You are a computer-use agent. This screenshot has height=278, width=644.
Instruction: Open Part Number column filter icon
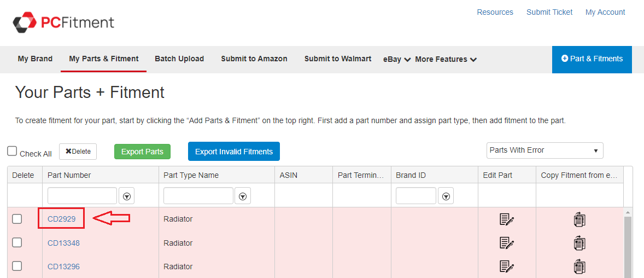(x=127, y=196)
